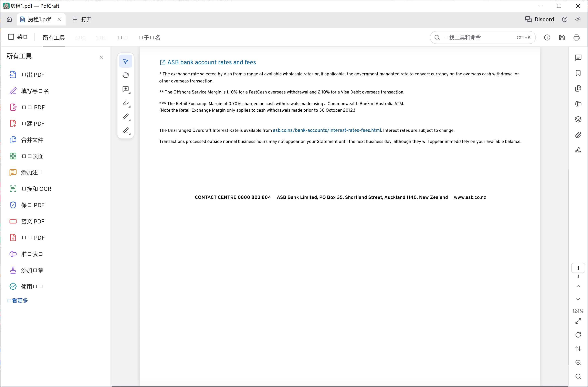The image size is (588, 387).
Task: Toggle the light/dark theme icon
Action: 577,19
